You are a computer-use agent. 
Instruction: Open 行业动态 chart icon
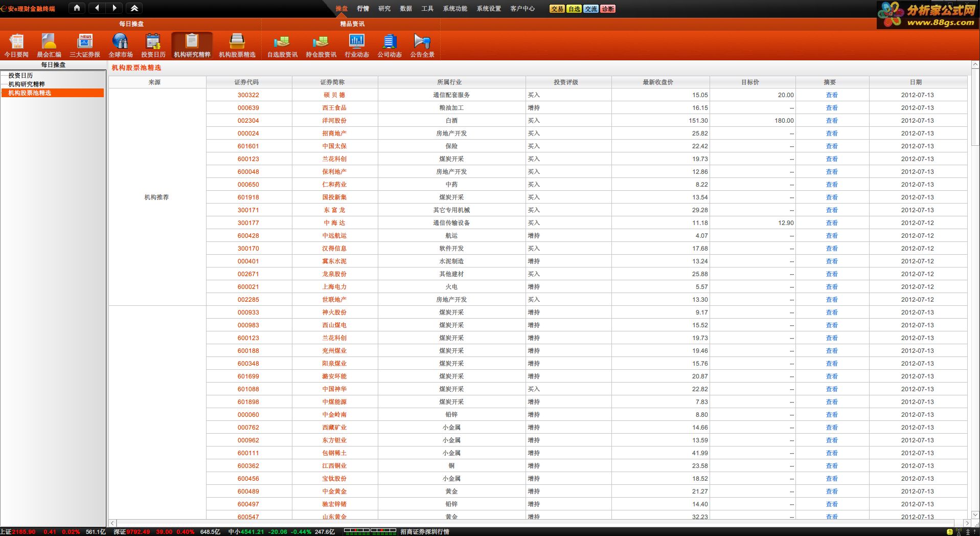click(357, 46)
